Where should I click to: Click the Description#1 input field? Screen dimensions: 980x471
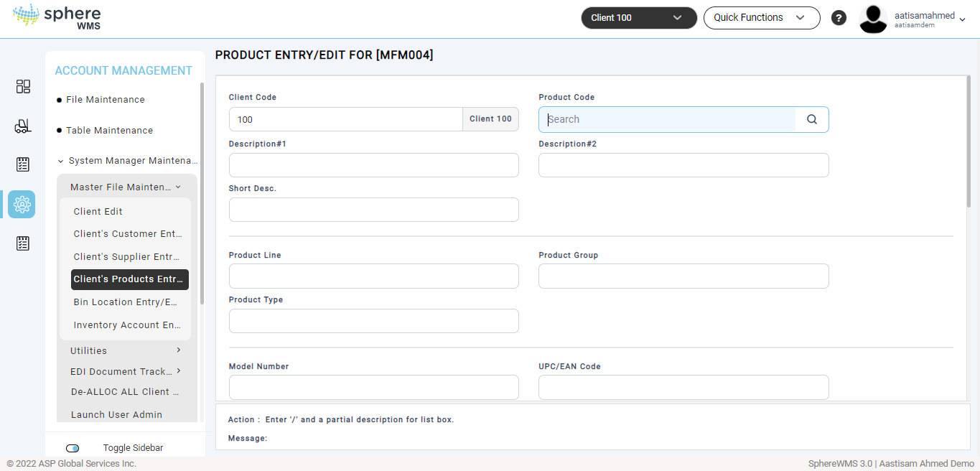374,165
